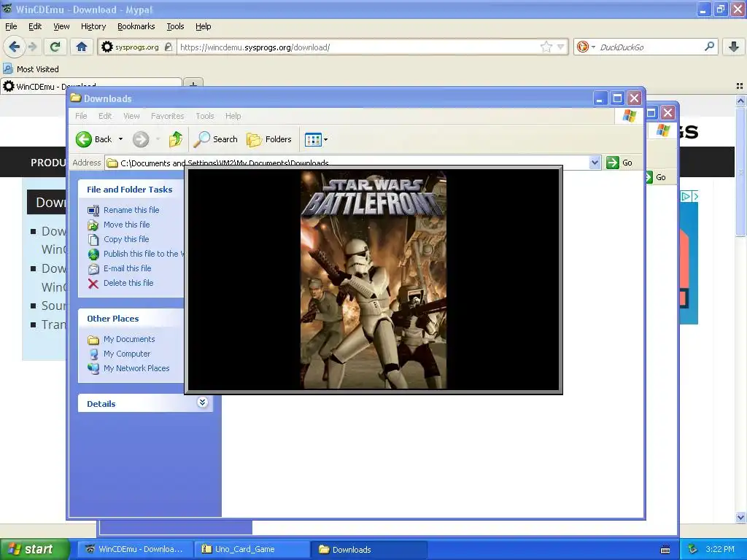Open URL bar history dropdown arrow
This screenshot has height=560, width=747.
pos(561,47)
